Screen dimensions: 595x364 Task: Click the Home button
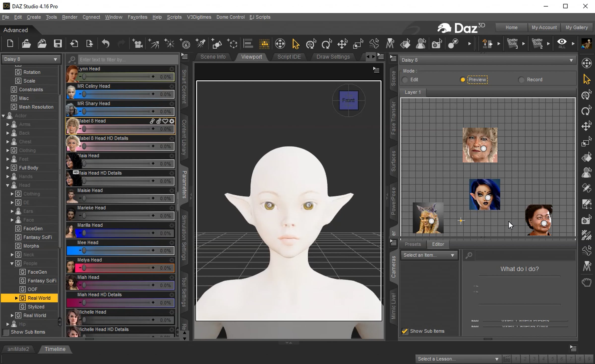click(x=511, y=27)
